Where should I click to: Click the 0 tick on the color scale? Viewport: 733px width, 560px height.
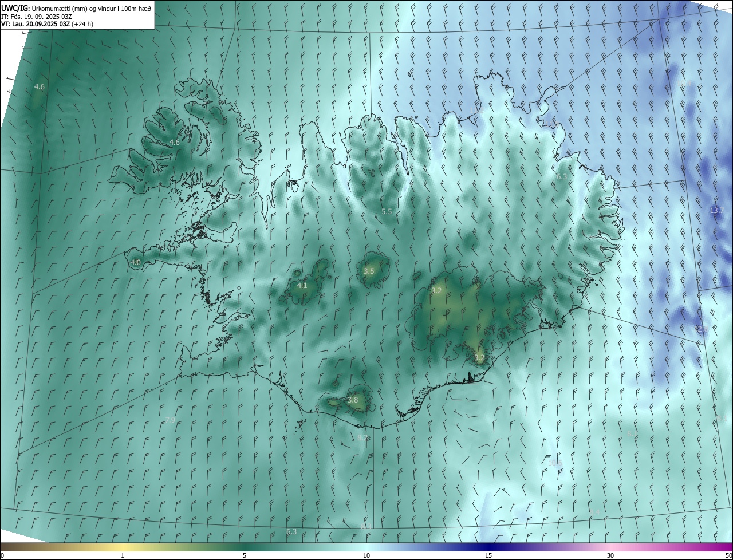click(2, 555)
